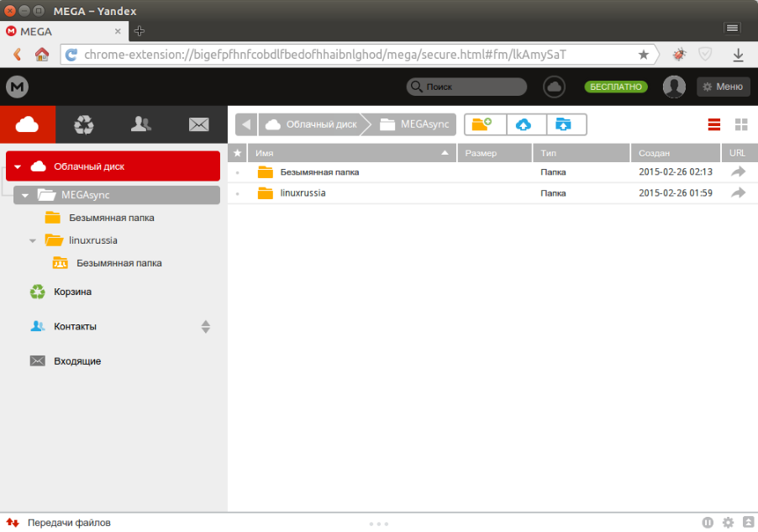
Task: Go back in Yandex browser
Action: pyautogui.click(x=18, y=54)
